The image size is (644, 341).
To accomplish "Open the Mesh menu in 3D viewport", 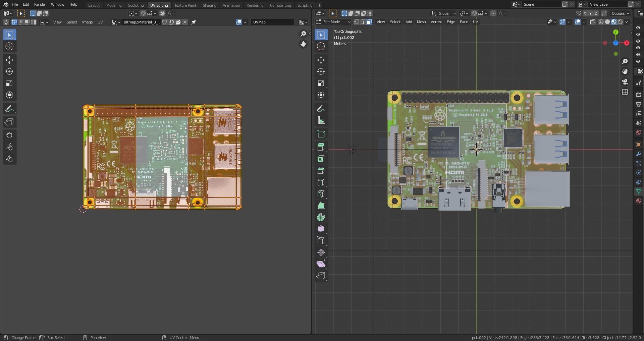I will point(421,22).
